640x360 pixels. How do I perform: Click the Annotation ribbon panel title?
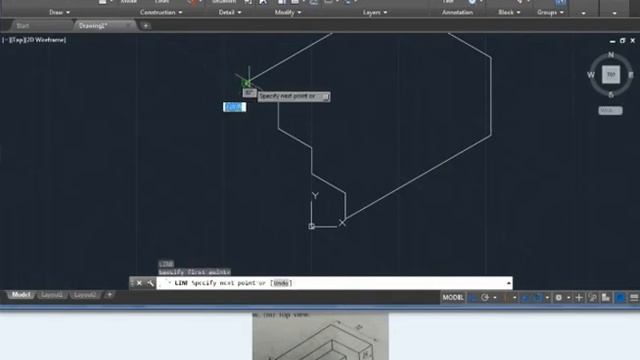(457, 12)
